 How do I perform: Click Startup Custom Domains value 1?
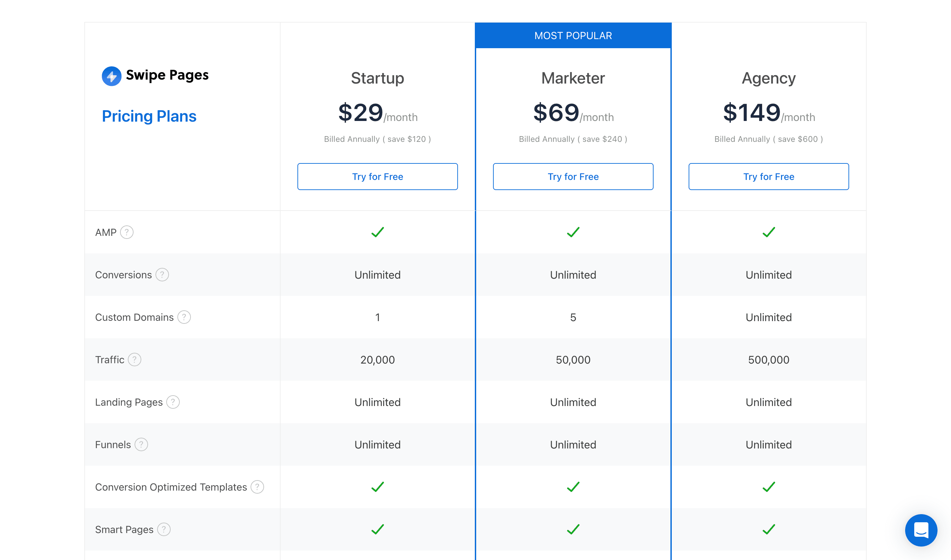[x=378, y=317]
